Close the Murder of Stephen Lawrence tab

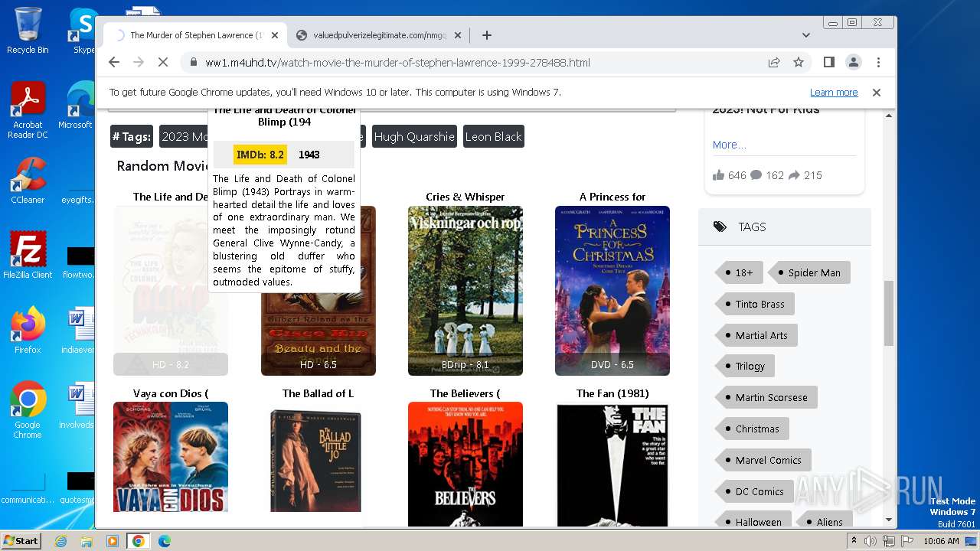(275, 35)
